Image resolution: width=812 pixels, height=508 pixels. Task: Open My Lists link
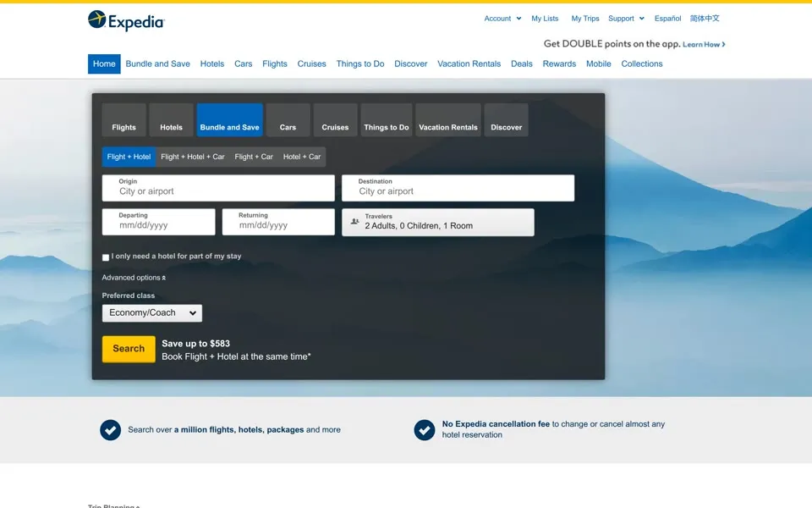[x=545, y=18]
